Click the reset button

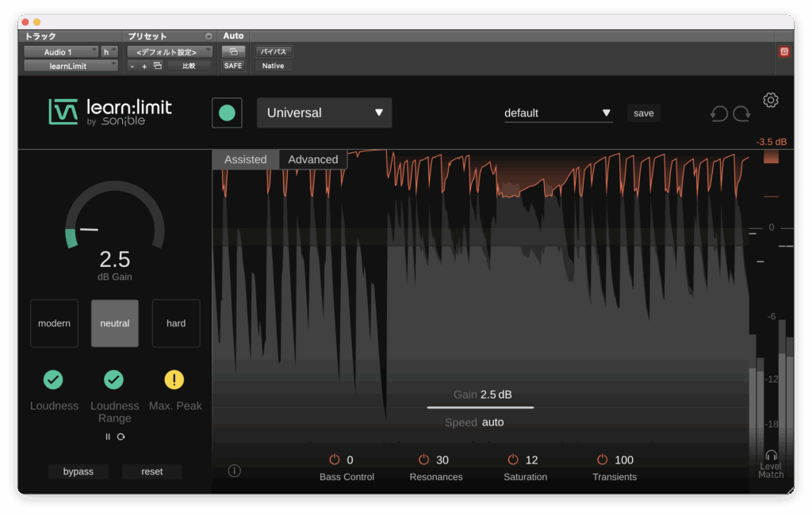click(151, 471)
